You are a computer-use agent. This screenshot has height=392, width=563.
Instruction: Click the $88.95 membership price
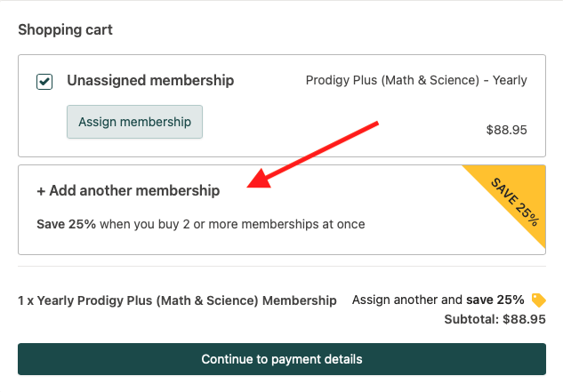(506, 130)
